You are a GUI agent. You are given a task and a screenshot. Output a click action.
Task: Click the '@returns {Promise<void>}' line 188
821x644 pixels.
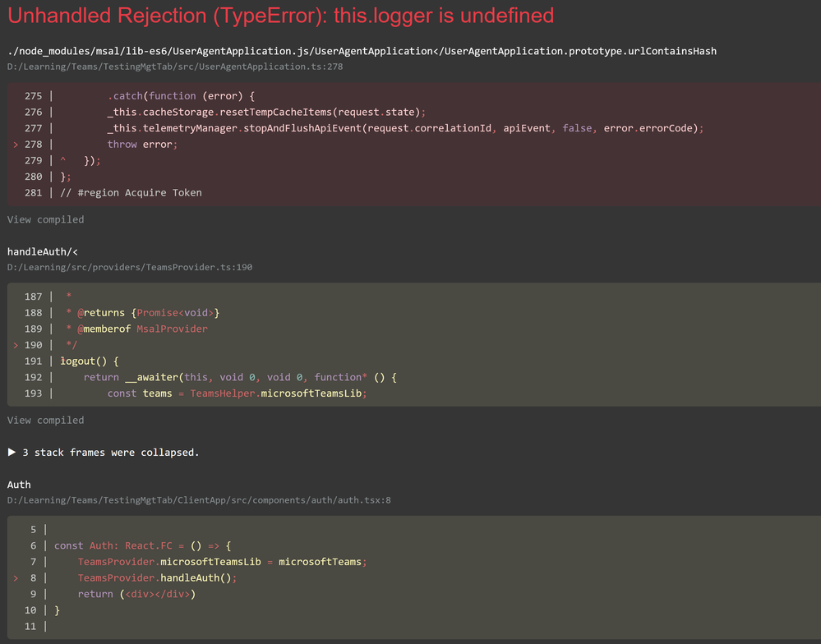coord(143,313)
